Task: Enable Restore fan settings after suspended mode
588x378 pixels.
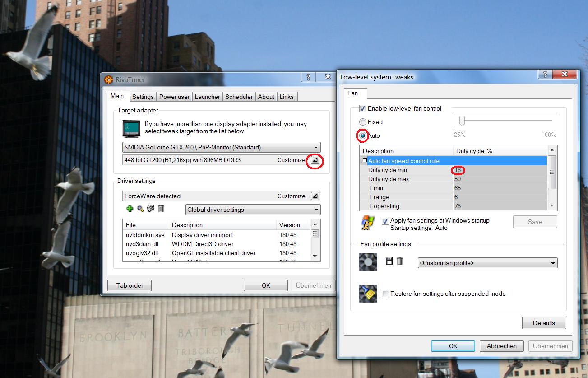Action: tap(385, 294)
